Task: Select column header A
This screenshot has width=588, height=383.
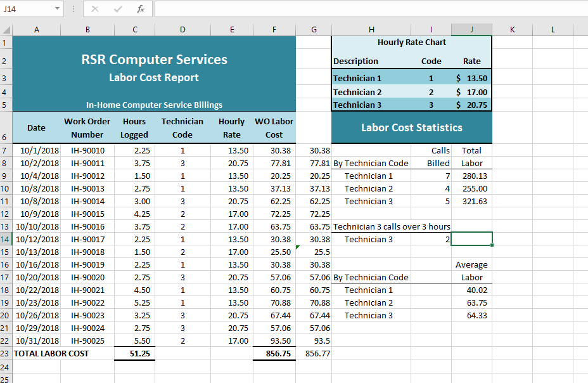Action: [36, 29]
